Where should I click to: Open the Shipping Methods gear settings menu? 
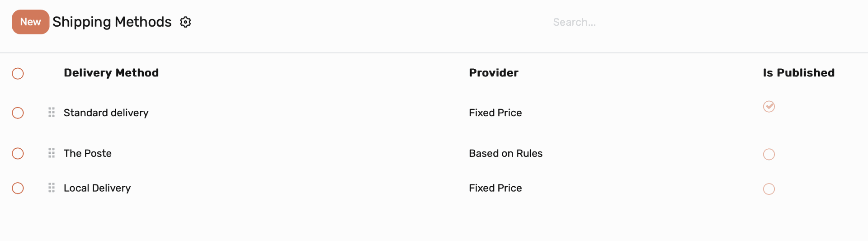click(x=185, y=22)
